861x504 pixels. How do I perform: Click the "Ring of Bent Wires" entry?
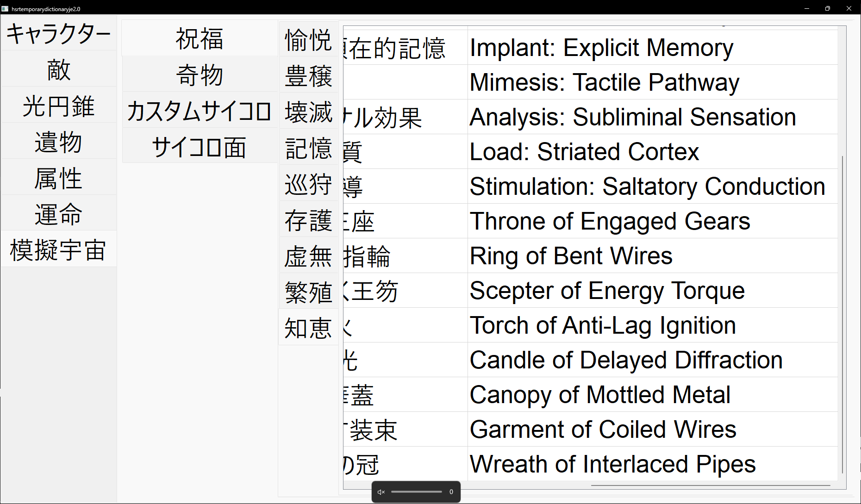[x=571, y=256]
